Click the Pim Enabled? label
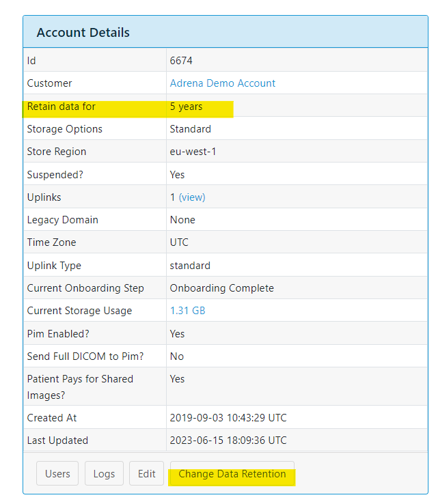436x504 pixels. click(x=58, y=333)
